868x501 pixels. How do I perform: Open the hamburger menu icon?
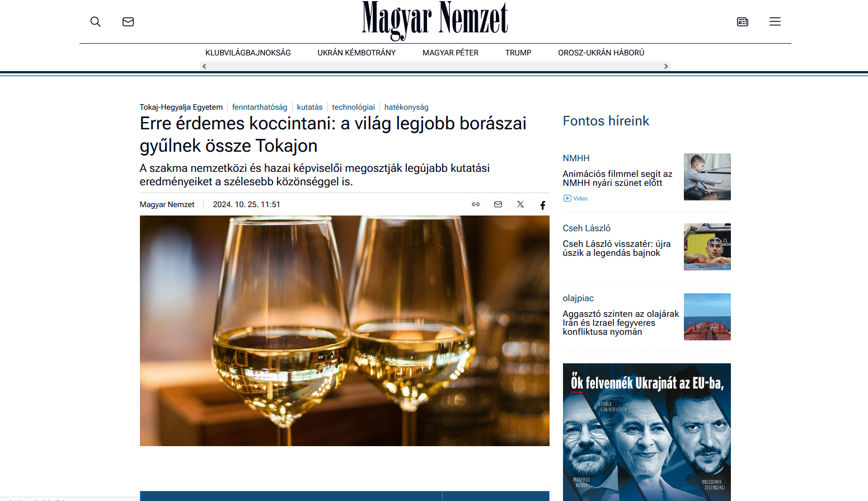click(775, 22)
